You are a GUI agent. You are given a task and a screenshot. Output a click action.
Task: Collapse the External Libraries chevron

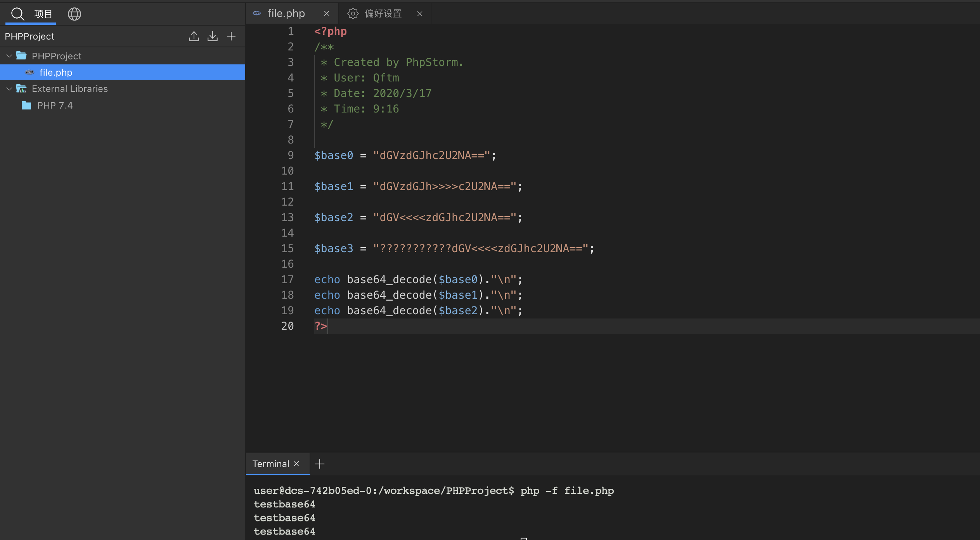tap(9, 88)
